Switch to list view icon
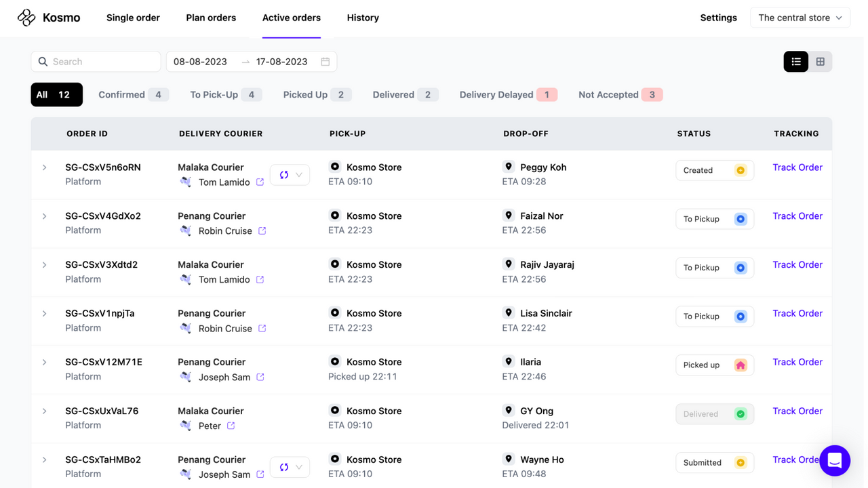Screen dimensions: 868x488 [x=796, y=62]
